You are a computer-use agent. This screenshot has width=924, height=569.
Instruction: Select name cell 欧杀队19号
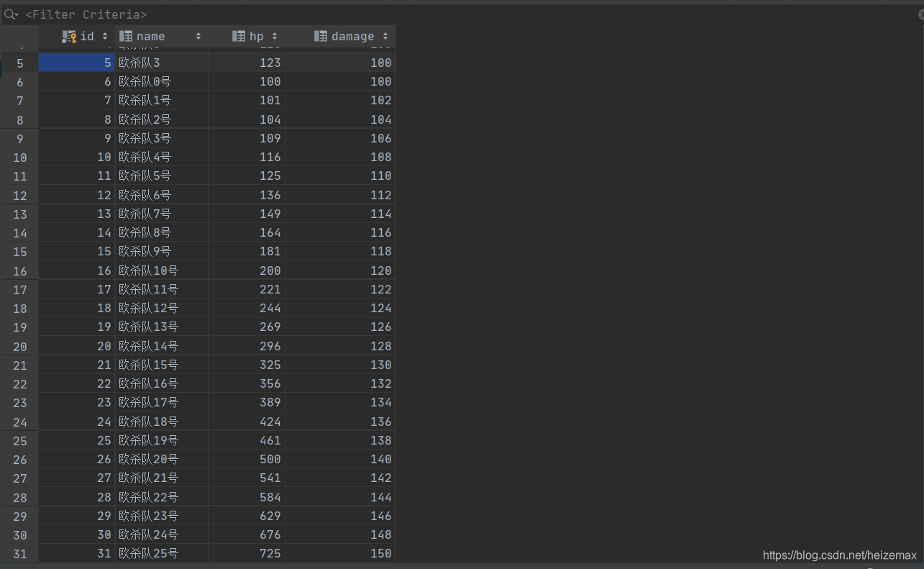pos(162,440)
